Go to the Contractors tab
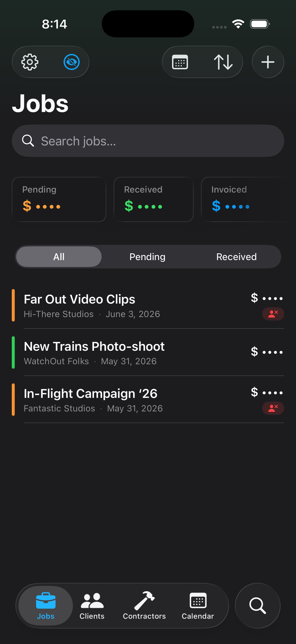The height and width of the screenshot is (644, 296). click(x=144, y=606)
